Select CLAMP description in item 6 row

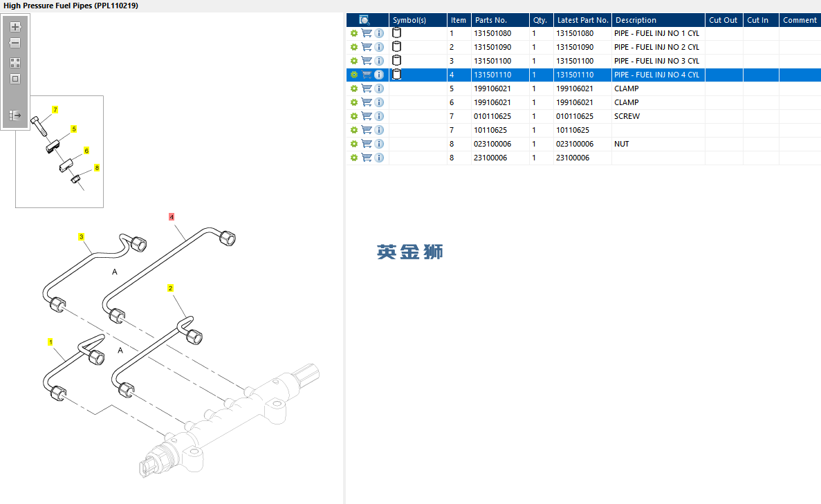(626, 102)
